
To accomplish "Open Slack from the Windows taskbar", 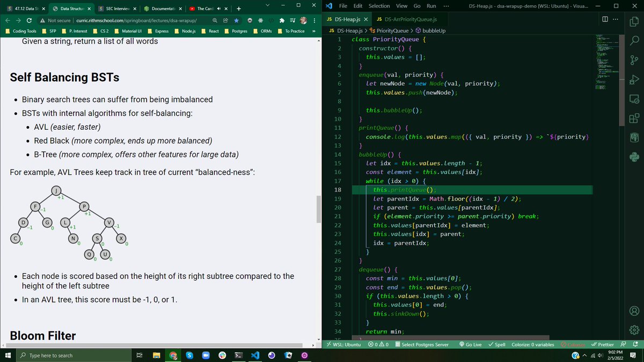I will 222,355.
